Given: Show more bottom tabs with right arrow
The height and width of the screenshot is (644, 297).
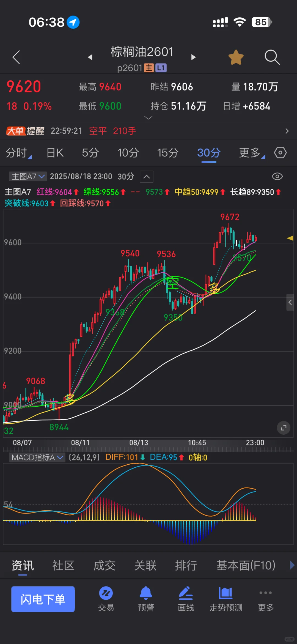Looking at the screenshot, I should tap(292, 565).
